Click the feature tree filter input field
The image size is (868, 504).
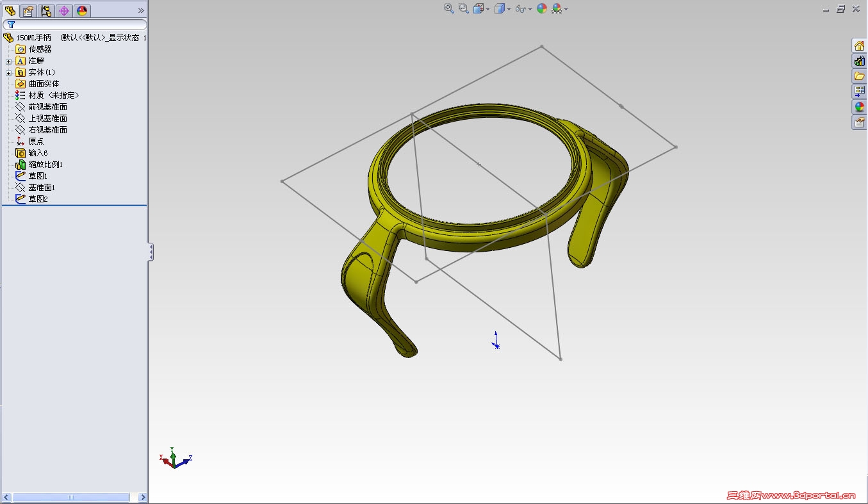click(75, 24)
